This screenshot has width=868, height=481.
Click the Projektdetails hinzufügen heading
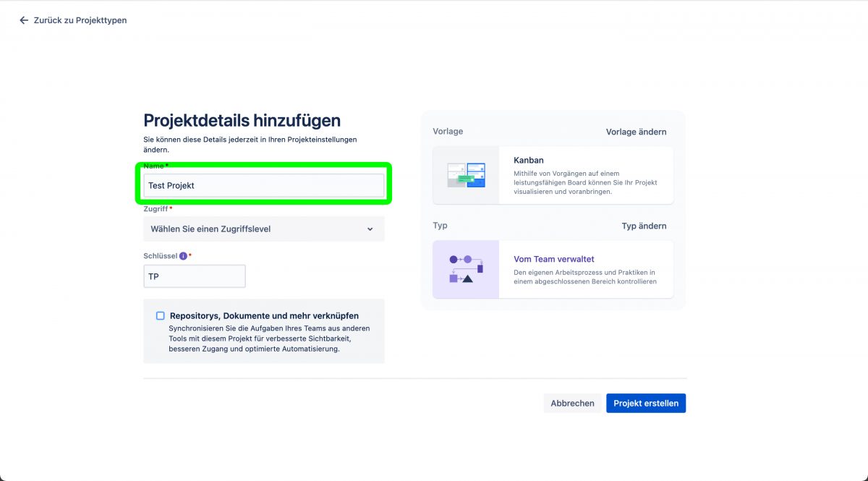[x=242, y=120]
